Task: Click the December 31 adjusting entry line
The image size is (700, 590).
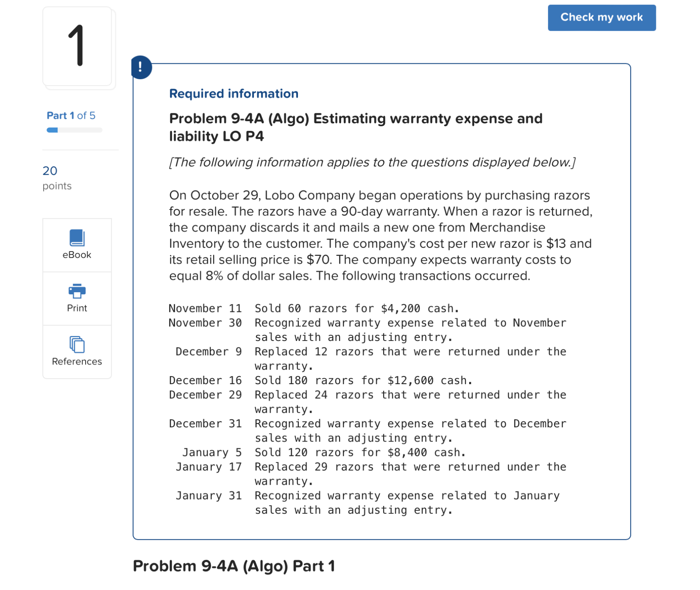Action: tap(368, 424)
